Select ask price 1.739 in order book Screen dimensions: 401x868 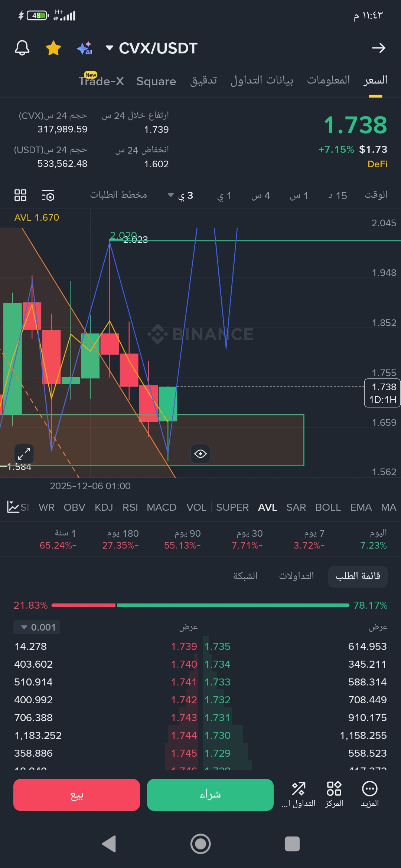click(184, 646)
